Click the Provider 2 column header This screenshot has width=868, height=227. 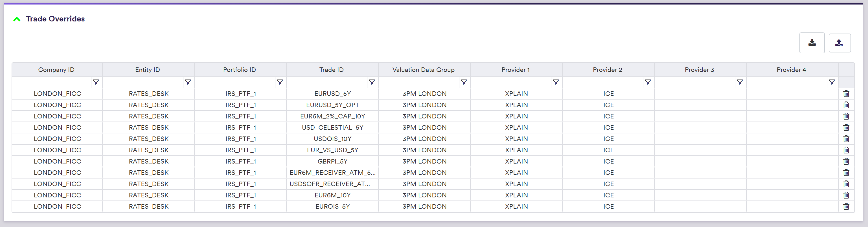point(607,70)
